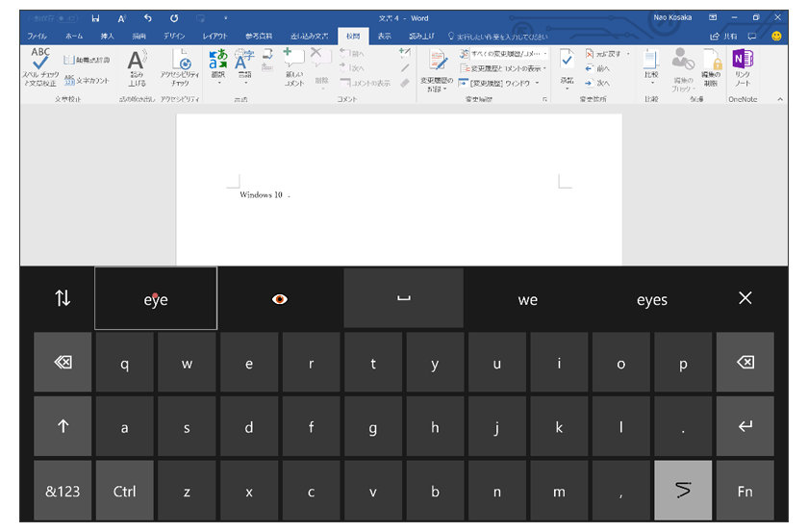This screenshot has width=808, height=532.
Task: Choose the 'eye' word suggestion
Action: click(156, 298)
